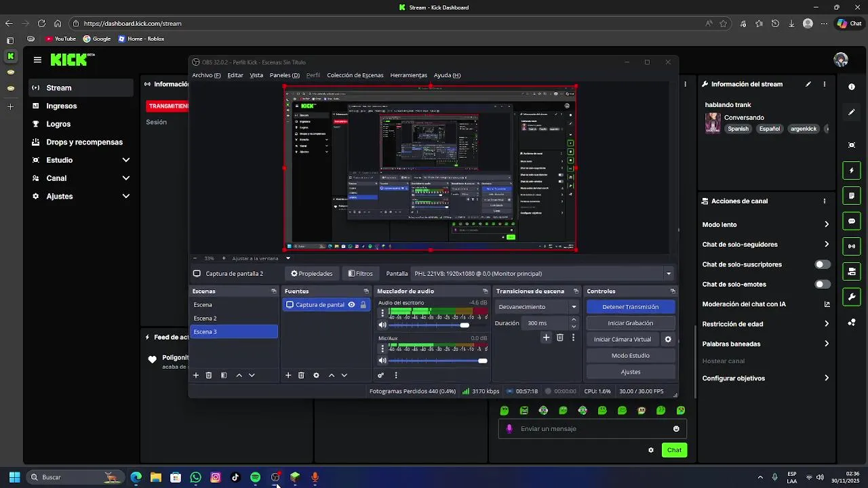Screen dimensions: 868x488
Task: Click Iniciar Grabación button
Action: coord(631,323)
